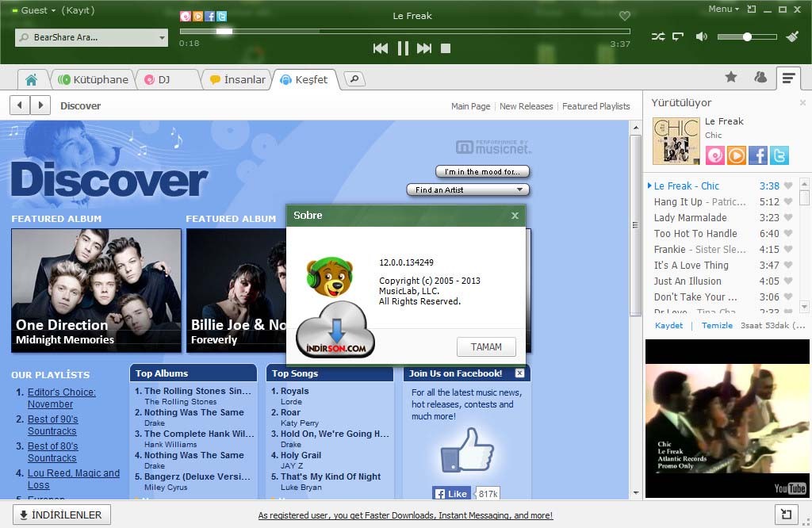
Task: Open Bangerz (Deluxe Version) album
Action: click(x=197, y=476)
